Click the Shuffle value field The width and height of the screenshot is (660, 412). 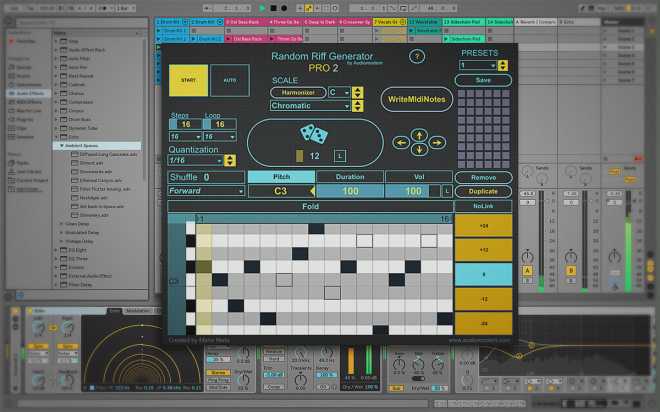(206, 177)
